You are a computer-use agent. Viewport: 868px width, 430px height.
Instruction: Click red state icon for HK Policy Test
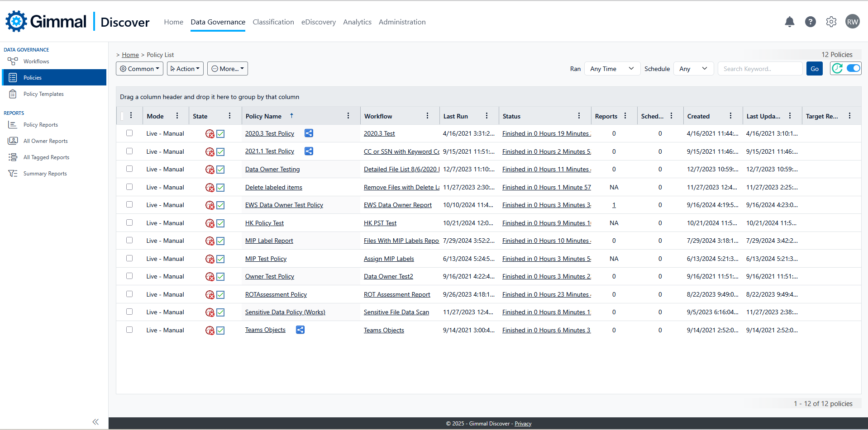pyautogui.click(x=210, y=223)
